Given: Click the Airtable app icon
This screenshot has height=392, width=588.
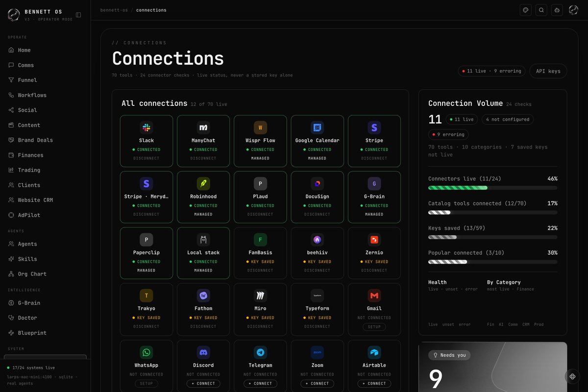Looking at the screenshot, I should pos(374,352).
